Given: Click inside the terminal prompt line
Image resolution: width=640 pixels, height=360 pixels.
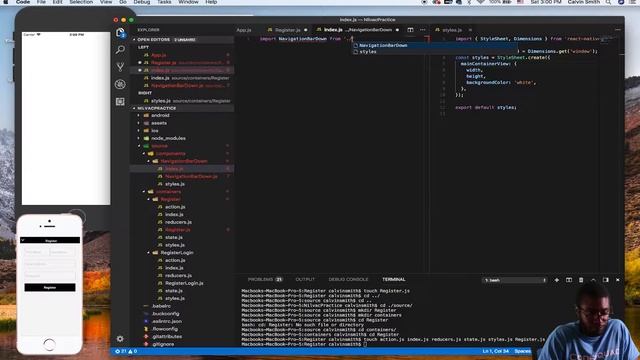Looking at the screenshot, I should point(304,344).
